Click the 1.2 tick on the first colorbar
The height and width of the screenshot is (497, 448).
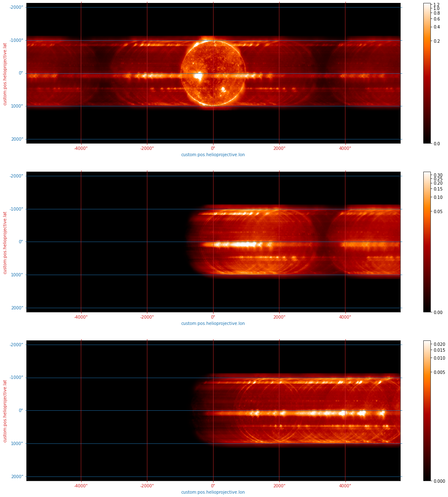(x=437, y=5)
